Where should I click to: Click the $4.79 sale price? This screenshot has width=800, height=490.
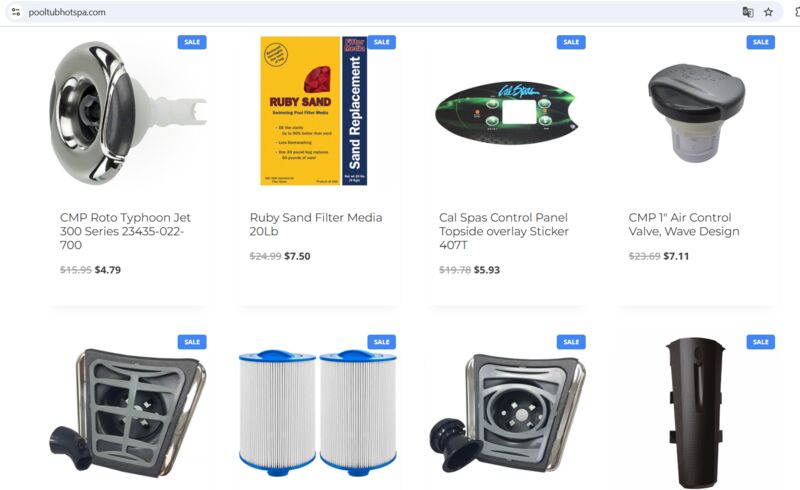108,270
